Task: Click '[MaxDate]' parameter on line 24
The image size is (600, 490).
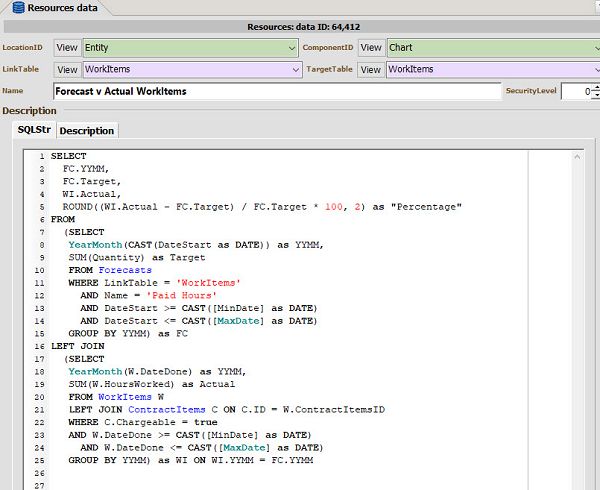Action: (x=244, y=448)
